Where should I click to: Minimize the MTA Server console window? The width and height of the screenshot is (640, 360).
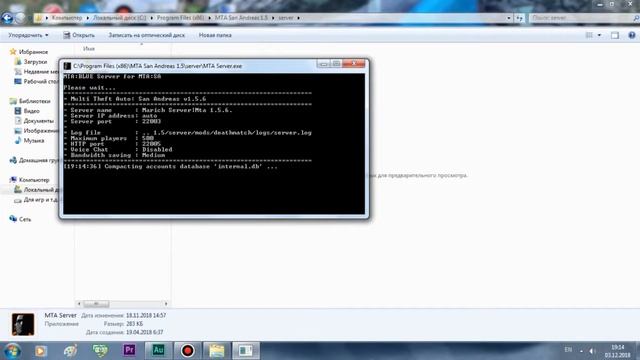pos(323,64)
